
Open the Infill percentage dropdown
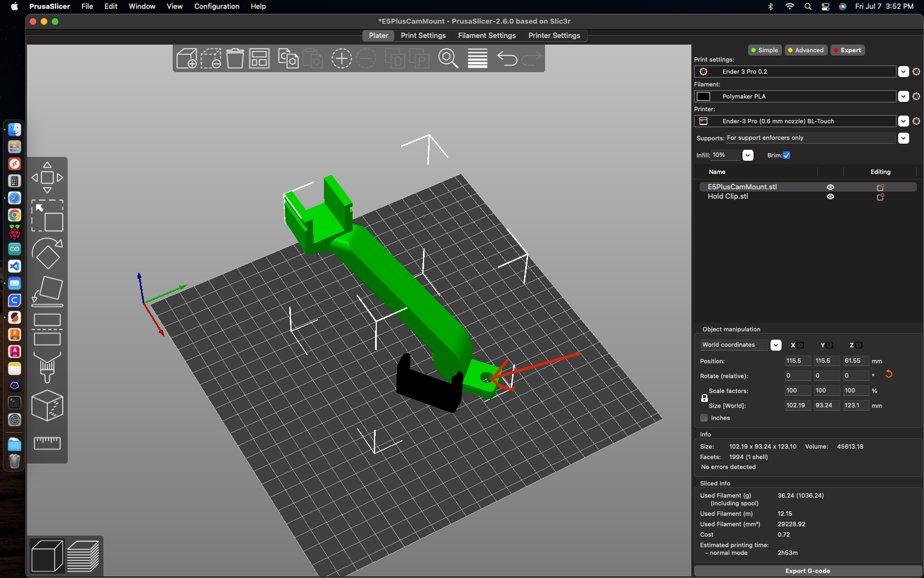click(x=747, y=155)
